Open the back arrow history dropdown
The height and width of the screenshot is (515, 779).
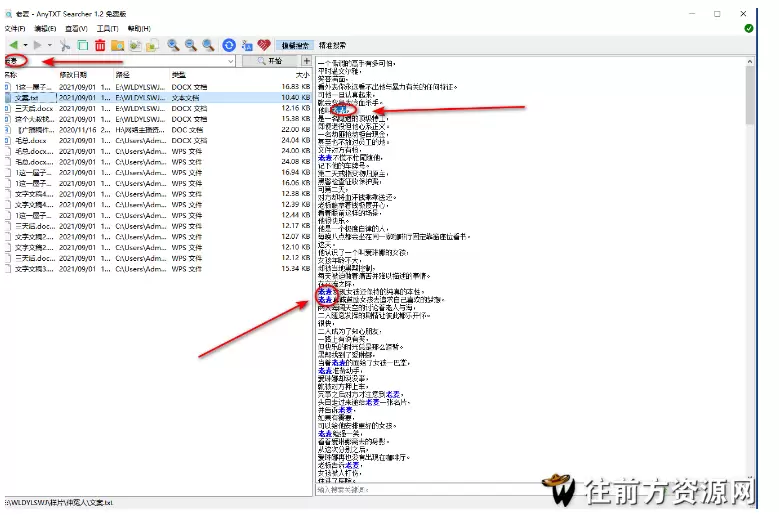(x=25, y=45)
